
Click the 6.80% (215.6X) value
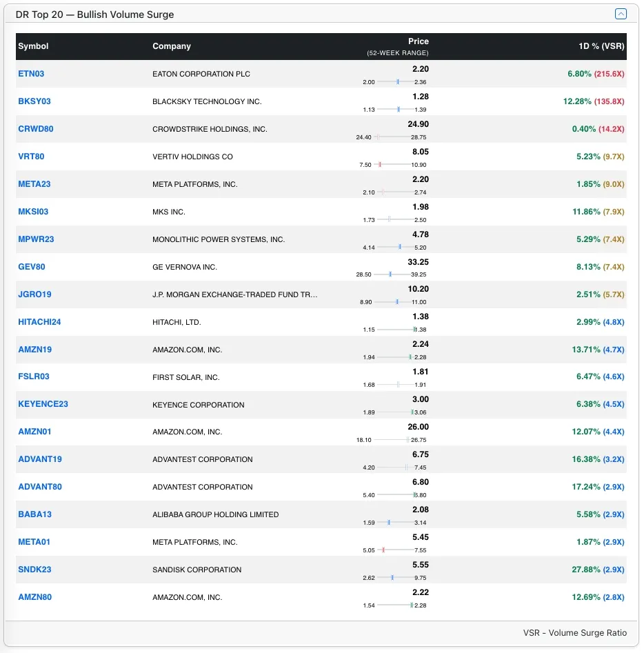pyautogui.click(x=596, y=74)
